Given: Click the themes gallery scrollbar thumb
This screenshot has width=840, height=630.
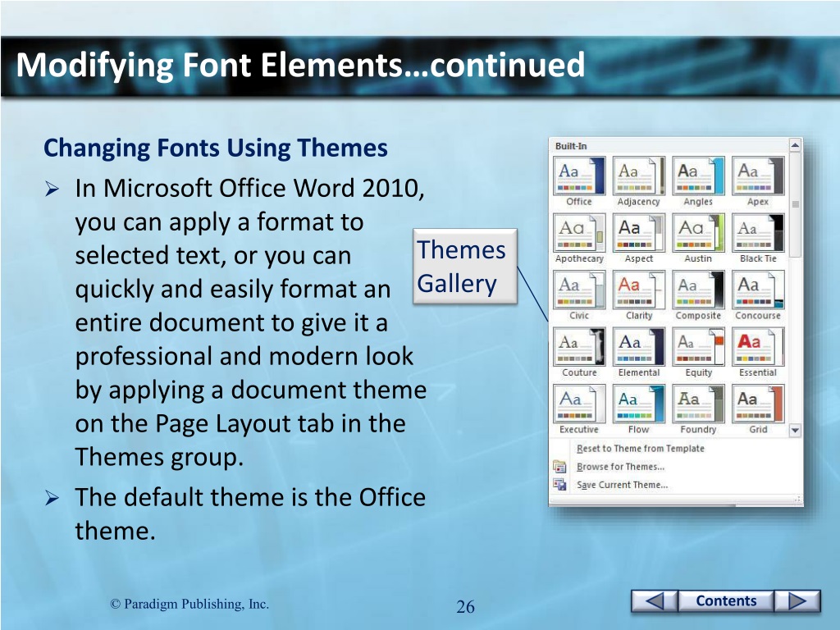Looking at the screenshot, I should (x=795, y=204).
